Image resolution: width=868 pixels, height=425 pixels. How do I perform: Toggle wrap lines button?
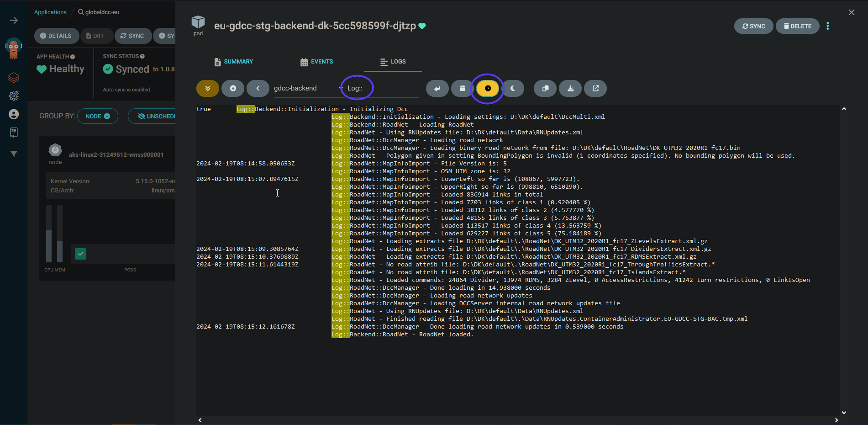437,88
